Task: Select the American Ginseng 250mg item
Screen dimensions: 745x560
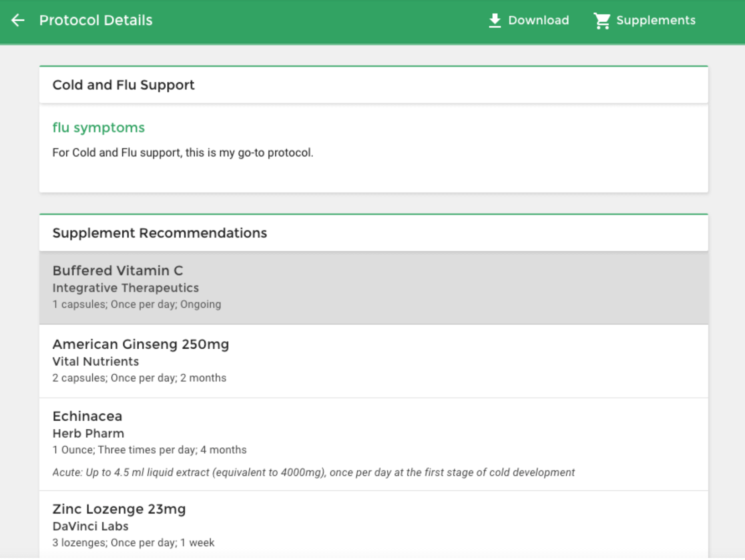Action: [x=374, y=361]
